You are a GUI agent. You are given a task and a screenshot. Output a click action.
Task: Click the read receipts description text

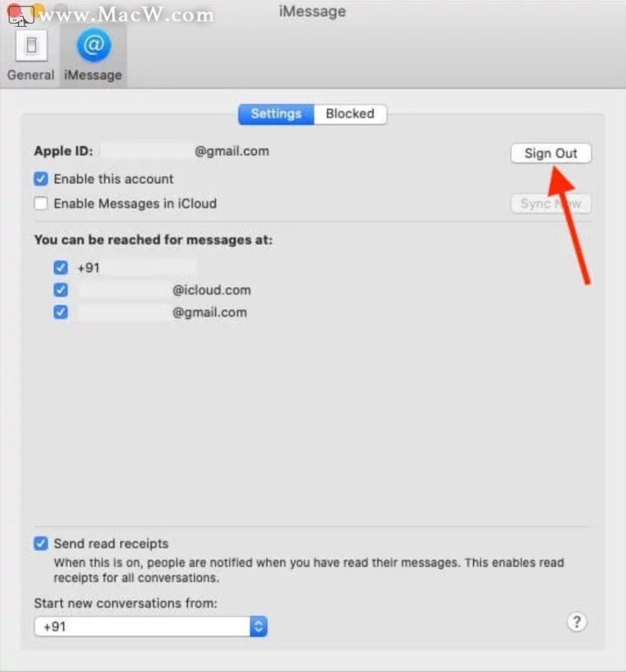click(x=308, y=570)
